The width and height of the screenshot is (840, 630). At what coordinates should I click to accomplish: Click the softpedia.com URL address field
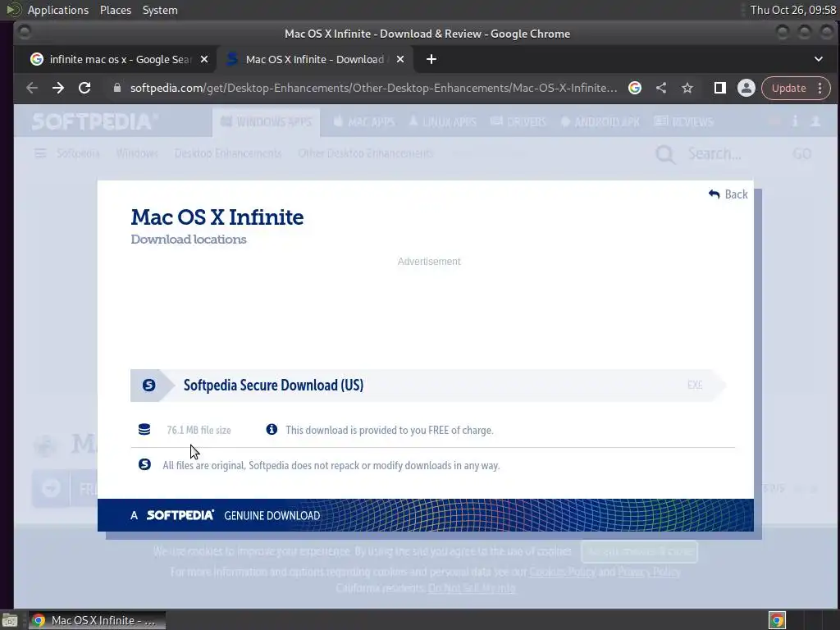373,88
